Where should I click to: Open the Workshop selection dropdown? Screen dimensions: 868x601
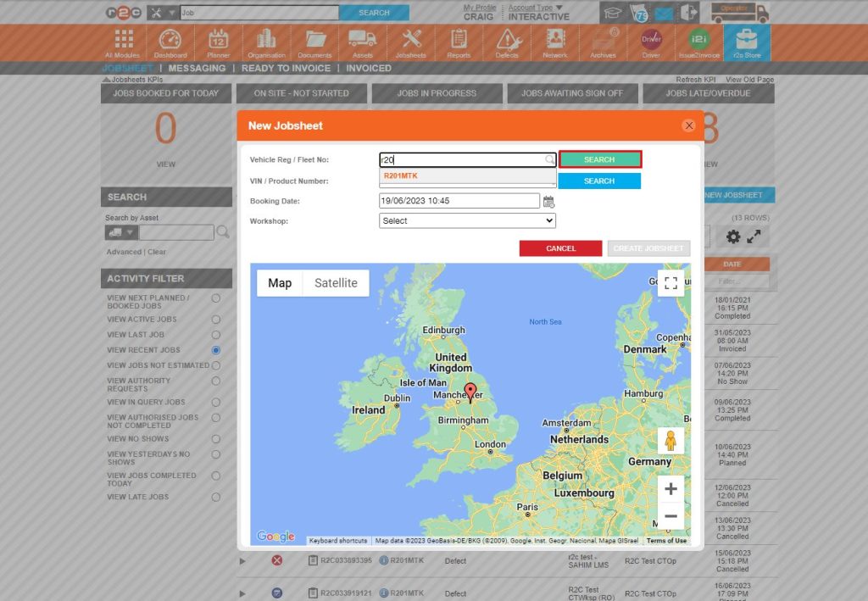[x=467, y=220]
